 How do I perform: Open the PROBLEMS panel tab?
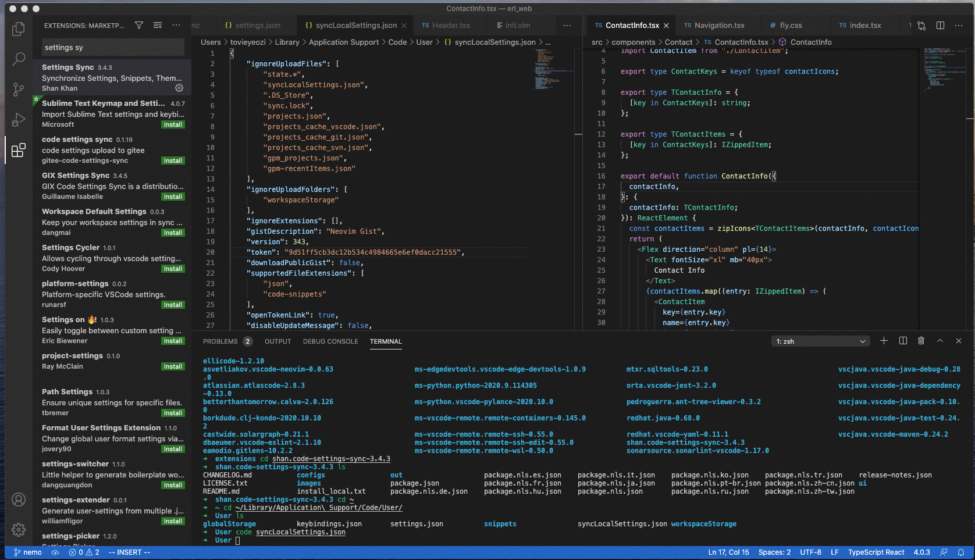(227, 341)
